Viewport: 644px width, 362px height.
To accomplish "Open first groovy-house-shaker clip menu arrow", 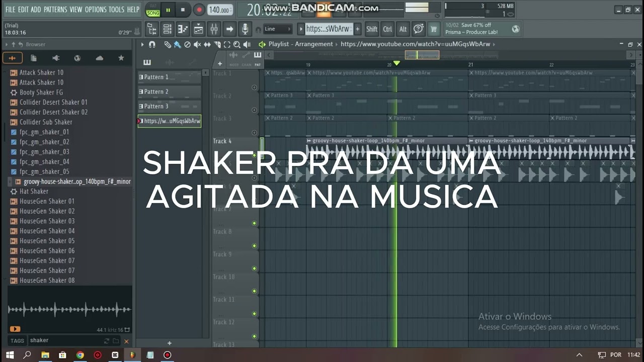I will click(309, 141).
